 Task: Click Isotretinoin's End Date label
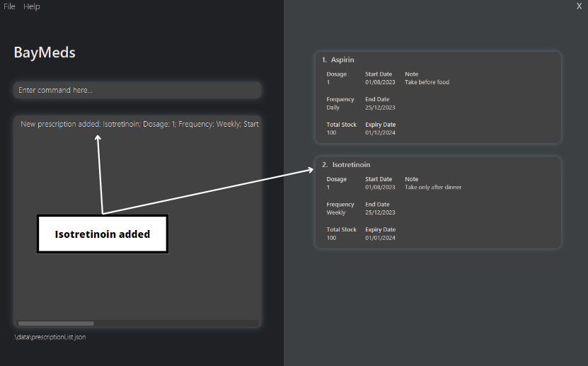click(377, 205)
